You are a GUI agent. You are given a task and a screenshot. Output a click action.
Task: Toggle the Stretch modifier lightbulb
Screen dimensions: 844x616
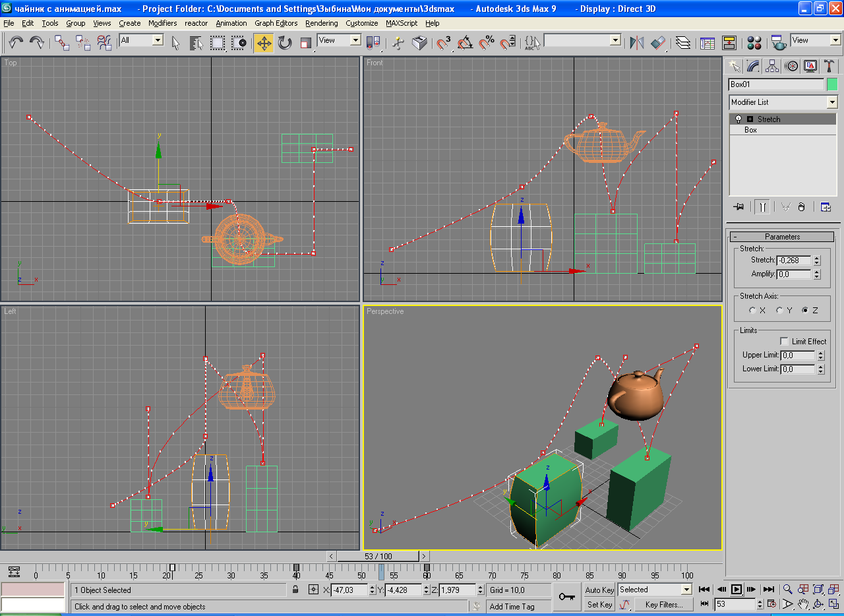[x=738, y=119]
